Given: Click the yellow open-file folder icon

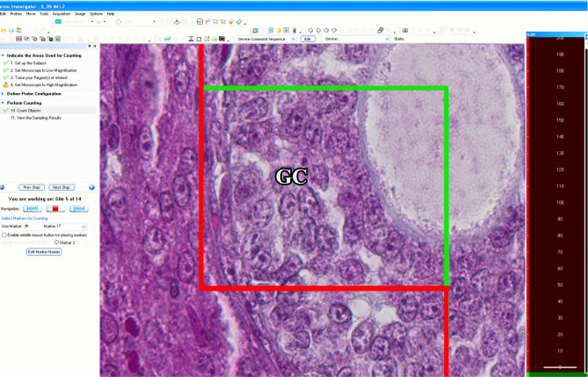Looking at the screenshot, I should [4, 31].
